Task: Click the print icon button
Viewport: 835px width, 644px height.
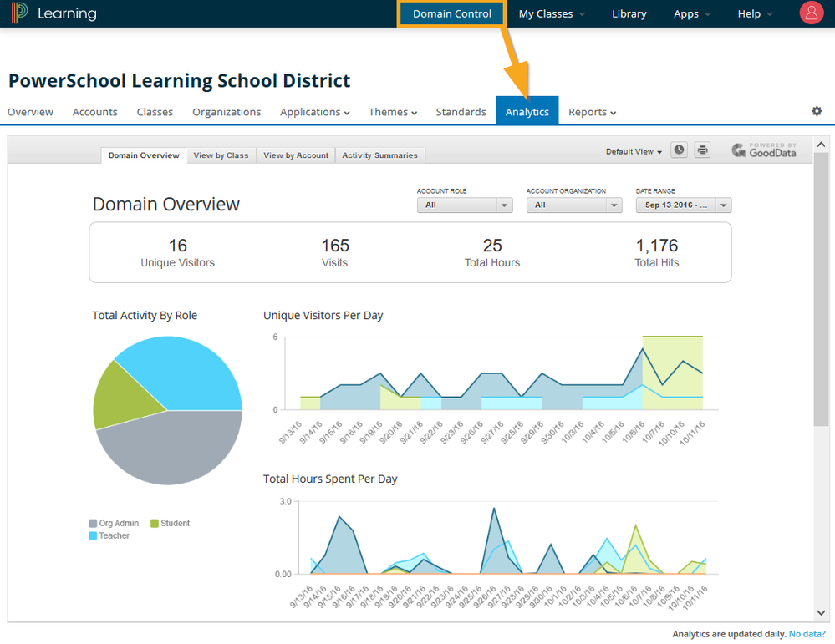Action: tap(702, 150)
